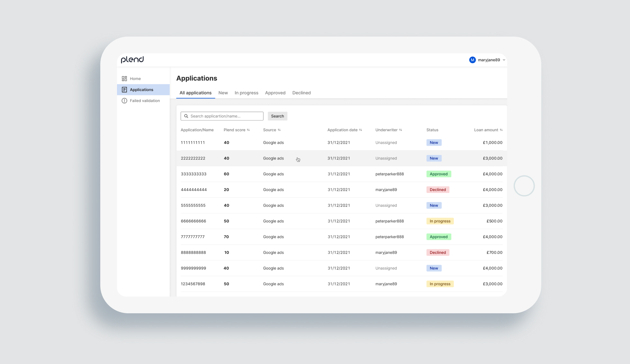The height and width of the screenshot is (364, 630).
Task: Open the maryjane89 account dropdown chevron
Action: (x=504, y=60)
